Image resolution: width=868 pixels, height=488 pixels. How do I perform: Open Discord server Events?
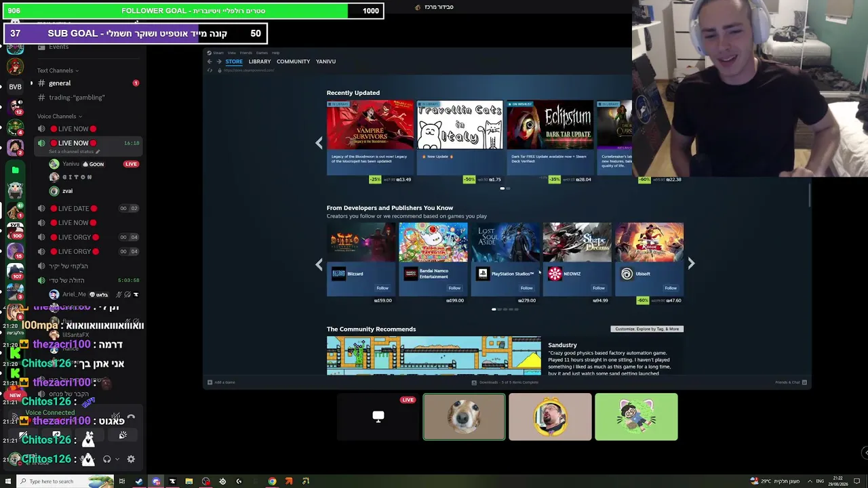[x=58, y=47]
